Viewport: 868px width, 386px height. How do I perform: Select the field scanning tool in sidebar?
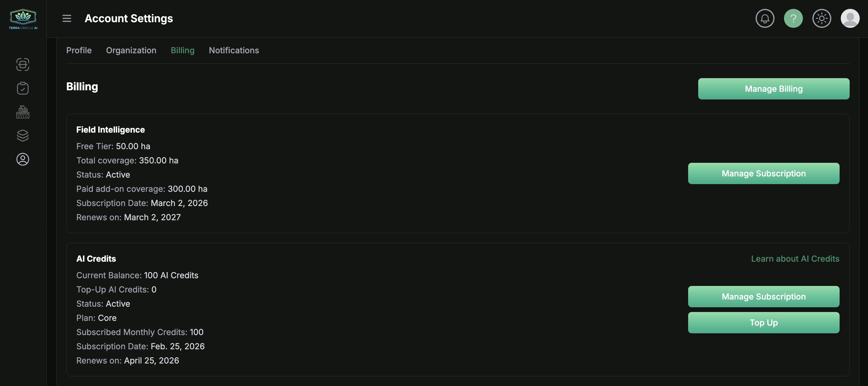click(x=22, y=65)
